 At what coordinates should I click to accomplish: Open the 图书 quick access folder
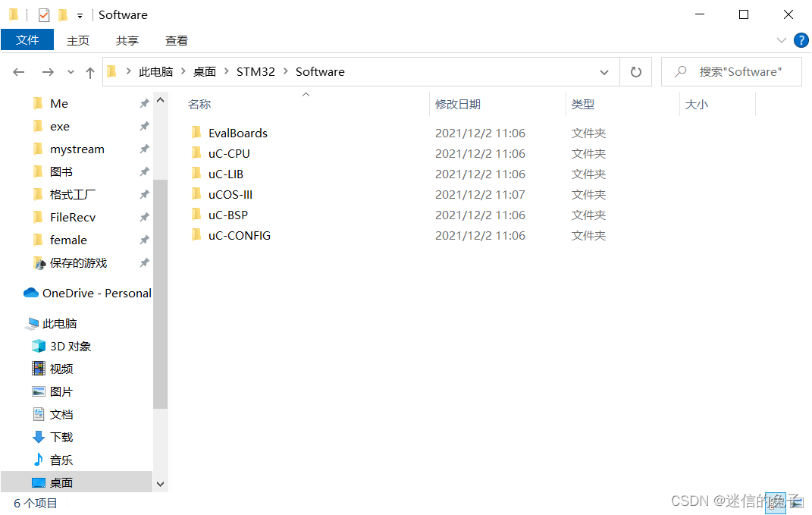(61, 172)
